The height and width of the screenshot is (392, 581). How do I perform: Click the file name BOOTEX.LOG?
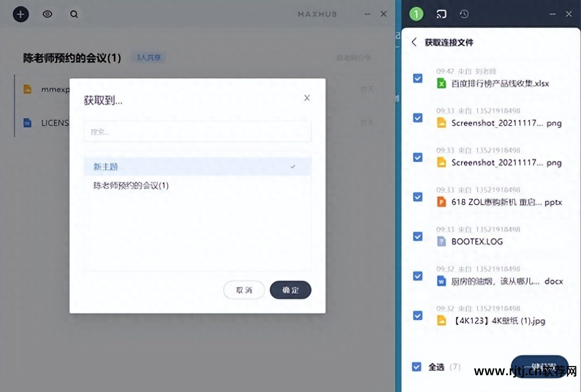(477, 242)
